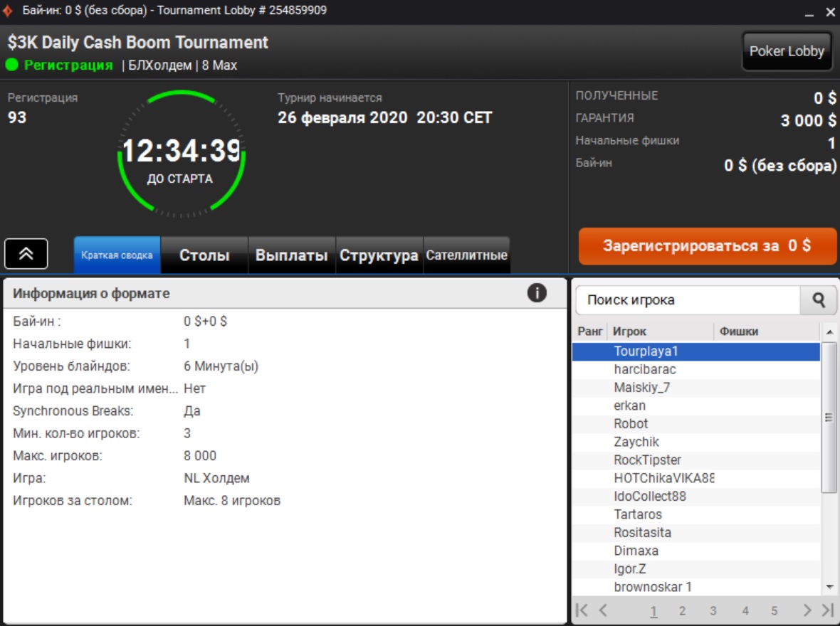Click the magnifying glass search icon
The image size is (840, 626).
pyautogui.click(x=818, y=301)
